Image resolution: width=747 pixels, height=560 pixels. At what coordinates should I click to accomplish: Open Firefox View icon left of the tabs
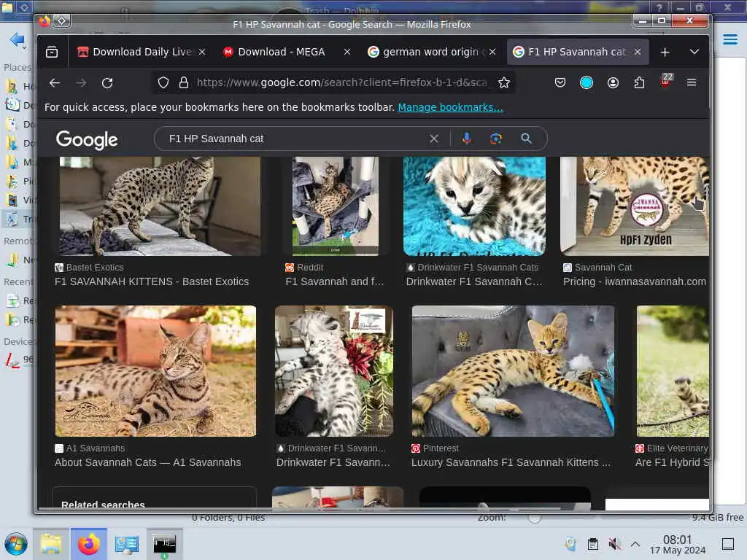pyautogui.click(x=52, y=52)
